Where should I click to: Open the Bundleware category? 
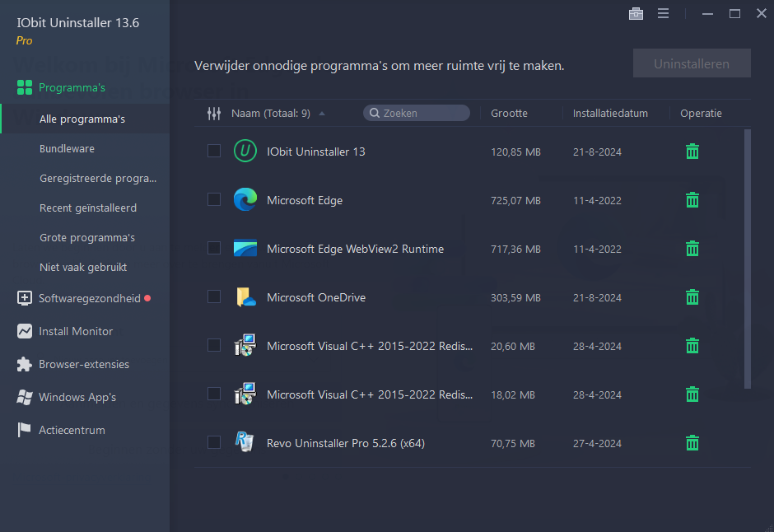pos(67,148)
